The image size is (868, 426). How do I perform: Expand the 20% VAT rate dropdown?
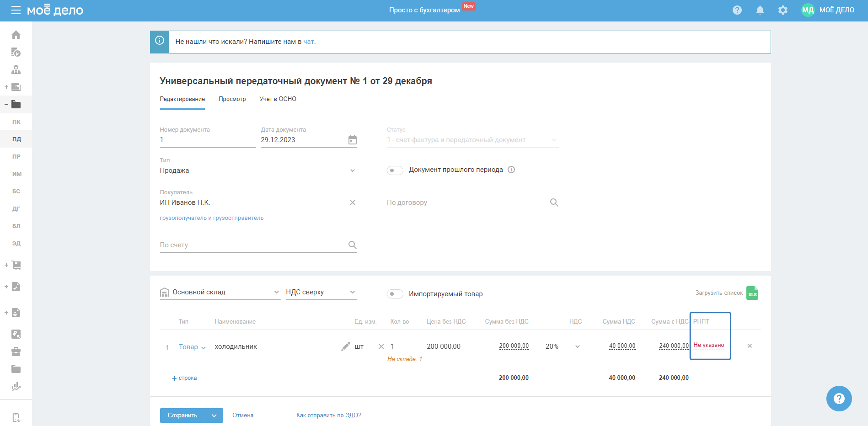(577, 346)
